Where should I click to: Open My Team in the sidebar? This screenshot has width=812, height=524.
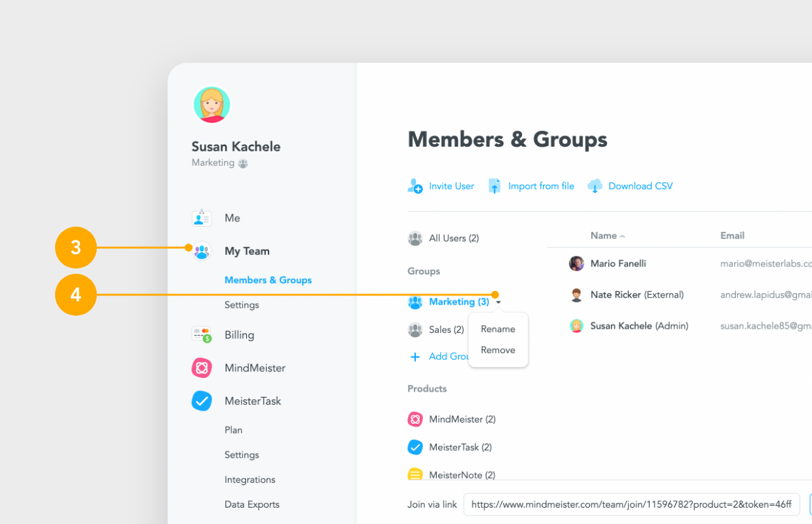[x=247, y=251]
